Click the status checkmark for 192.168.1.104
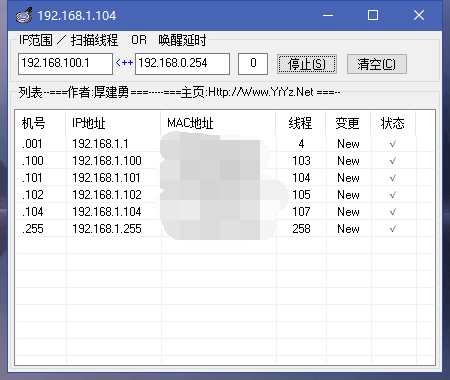This screenshot has height=380, width=450. (x=393, y=212)
